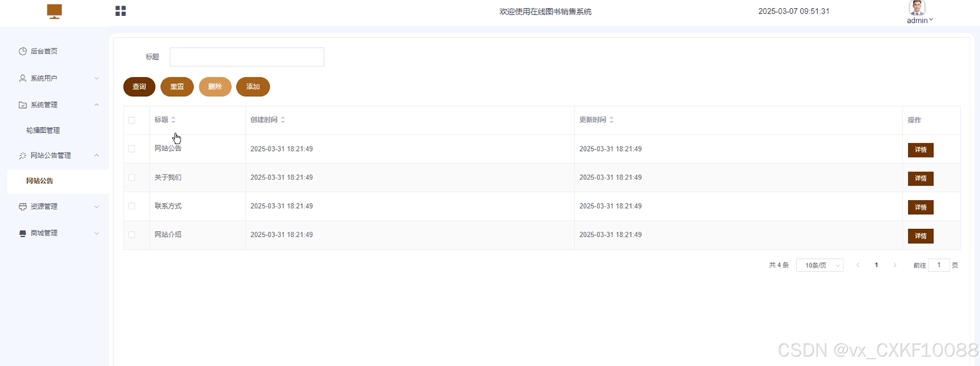Open the 10条/页 page size dropdown
Image resolution: width=980 pixels, height=366 pixels.
(819, 265)
